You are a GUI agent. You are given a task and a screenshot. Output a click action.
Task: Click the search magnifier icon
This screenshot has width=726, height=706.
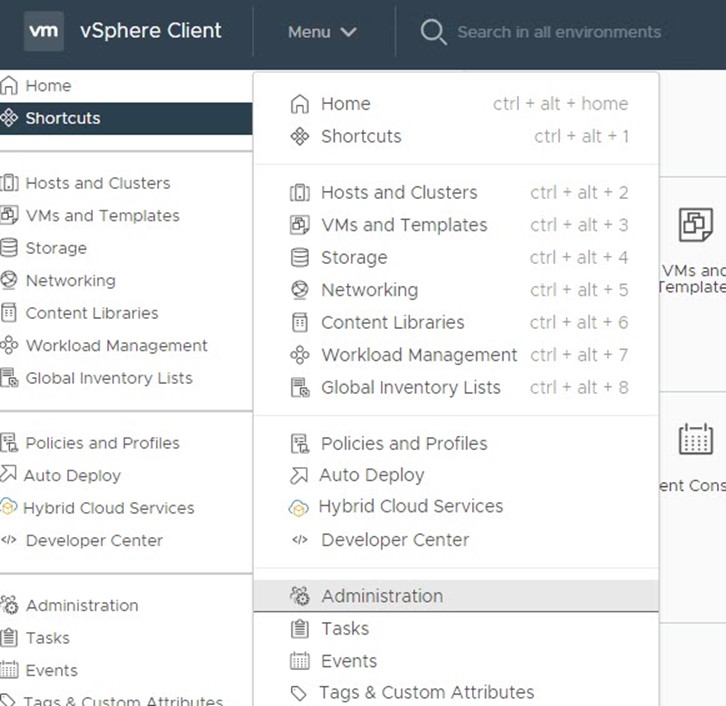point(433,32)
